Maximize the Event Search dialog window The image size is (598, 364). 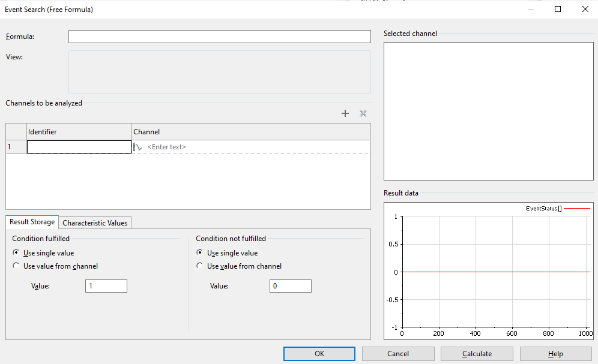[558, 9]
